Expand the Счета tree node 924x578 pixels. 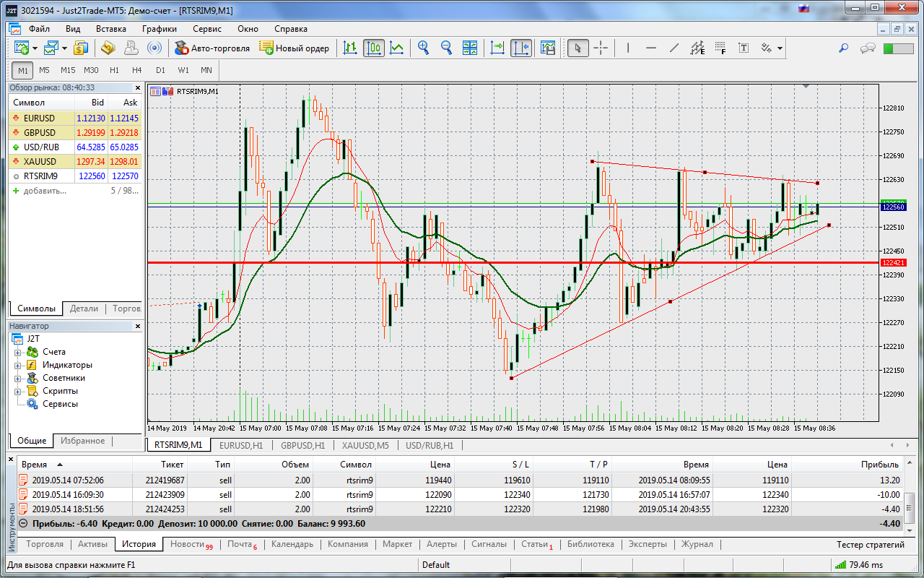point(18,352)
